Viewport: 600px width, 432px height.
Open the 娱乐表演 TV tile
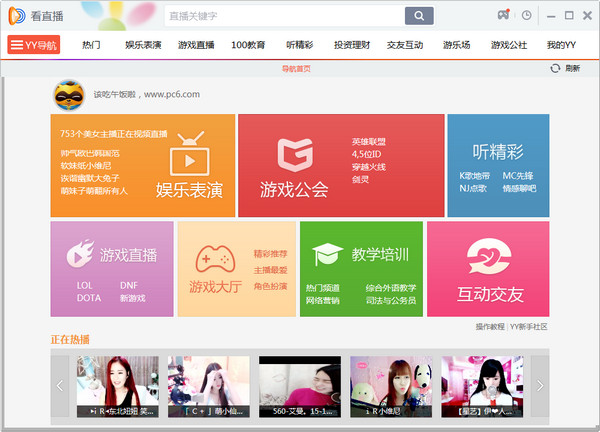pos(142,165)
